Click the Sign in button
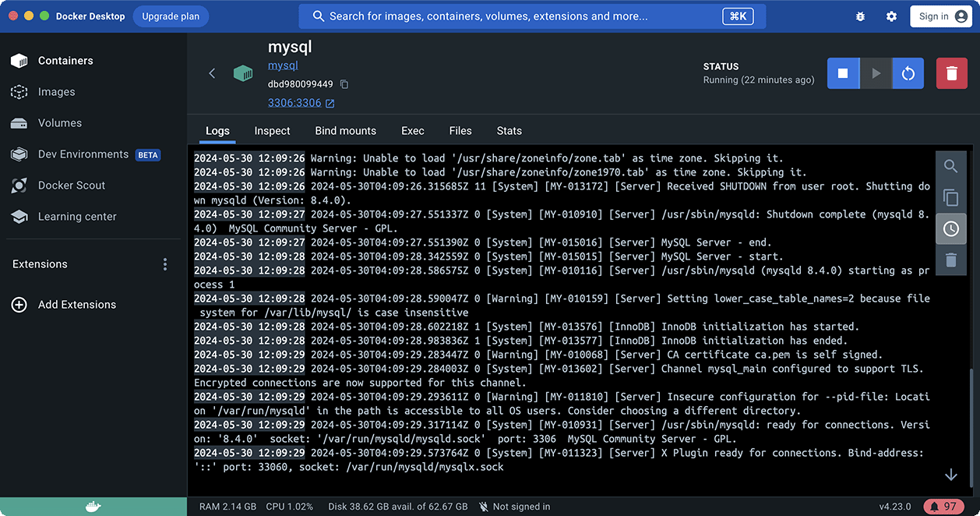The image size is (980, 516). tap(940, 16)
